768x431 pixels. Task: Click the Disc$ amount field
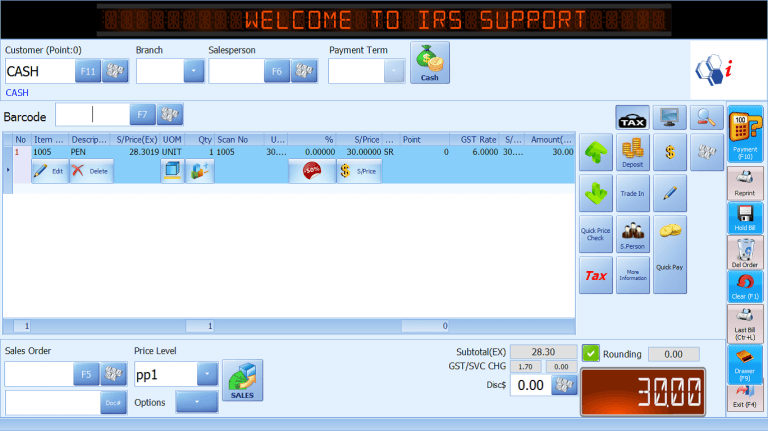coord(530,385)
